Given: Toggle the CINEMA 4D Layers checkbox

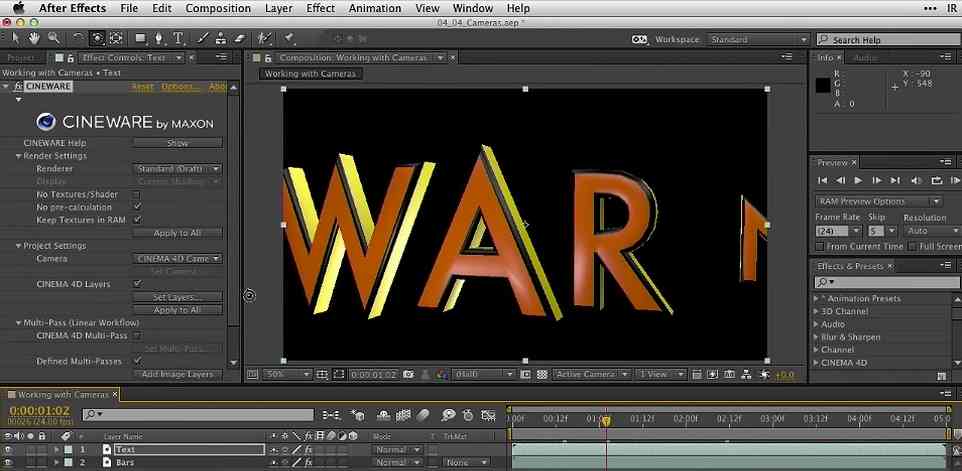Looking at the screenshot, I should click(x=137, y=284).
